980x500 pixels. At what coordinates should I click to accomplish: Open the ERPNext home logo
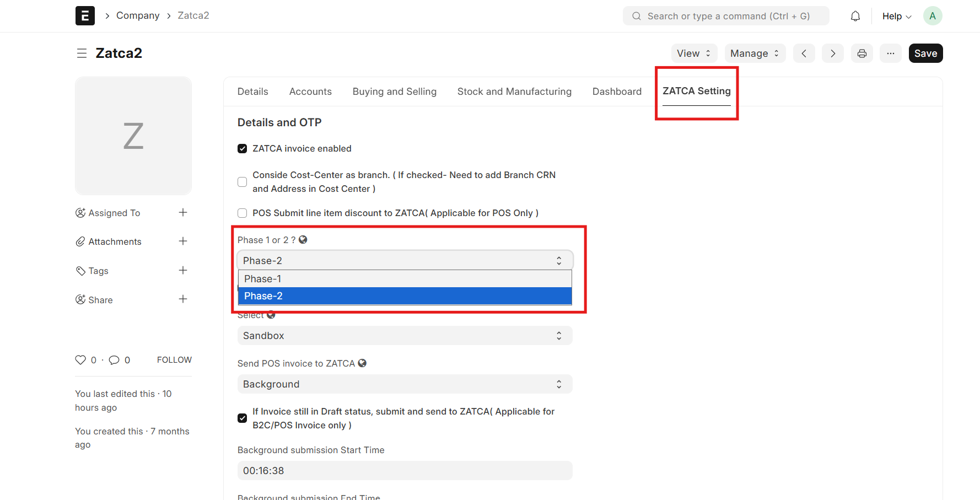[85, 16]
